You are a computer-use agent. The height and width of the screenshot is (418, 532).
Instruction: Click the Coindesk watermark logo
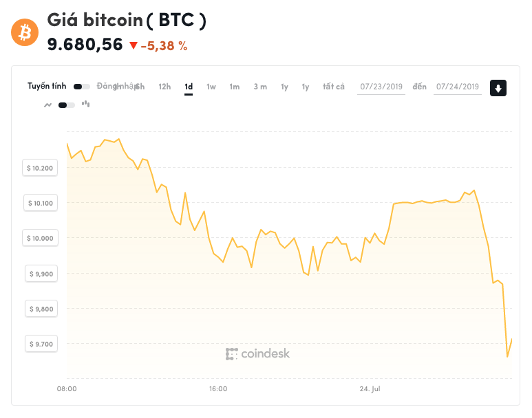[x=258, y=353]
